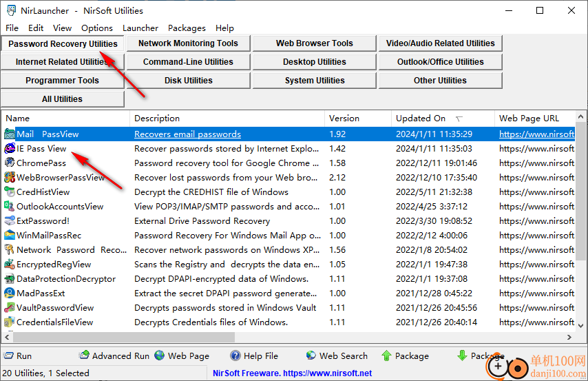Image resolution: width=588 pixels, height=381 pixels.
Task: Click '20 Utilities, 1 Selected' status text
Action: (x=45, y=373)
